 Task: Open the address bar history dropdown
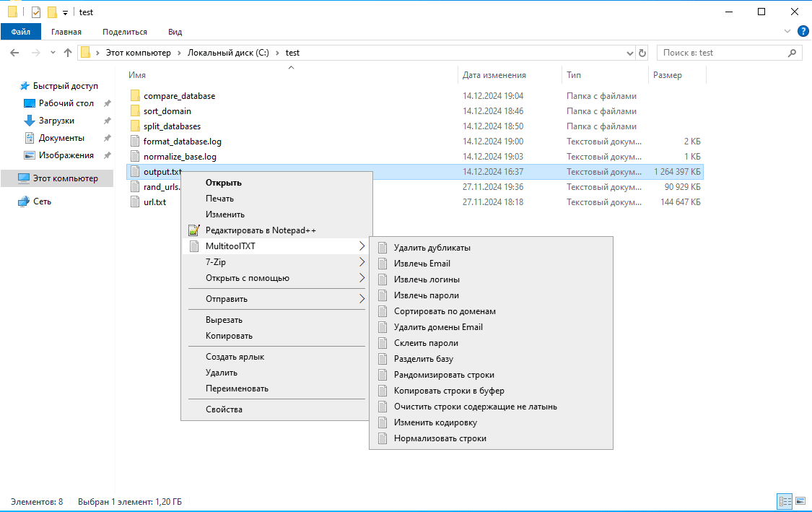pos(630,53)
